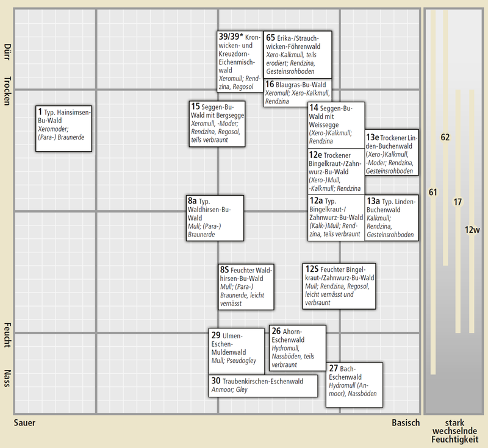Click the 8S Feuchter Waldhirsen-Bu-Wald box
Screen dimensions: 488x448
coord(246,286)
